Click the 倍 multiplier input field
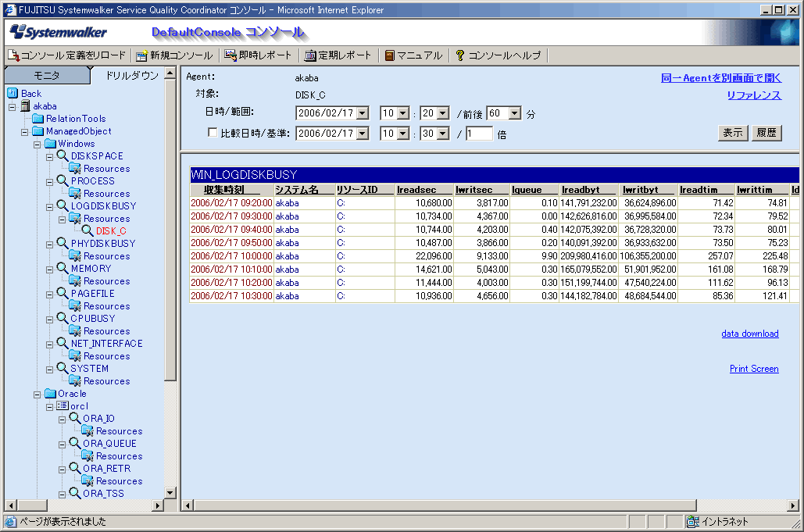Image resolution: width=804 pixels, height=532 pixels. coord(479,134)
